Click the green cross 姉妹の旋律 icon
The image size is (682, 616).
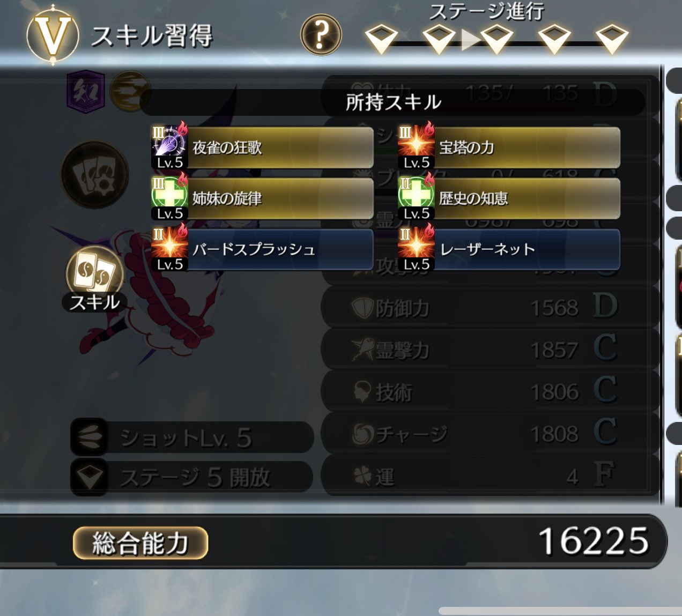tap(169, 197)
